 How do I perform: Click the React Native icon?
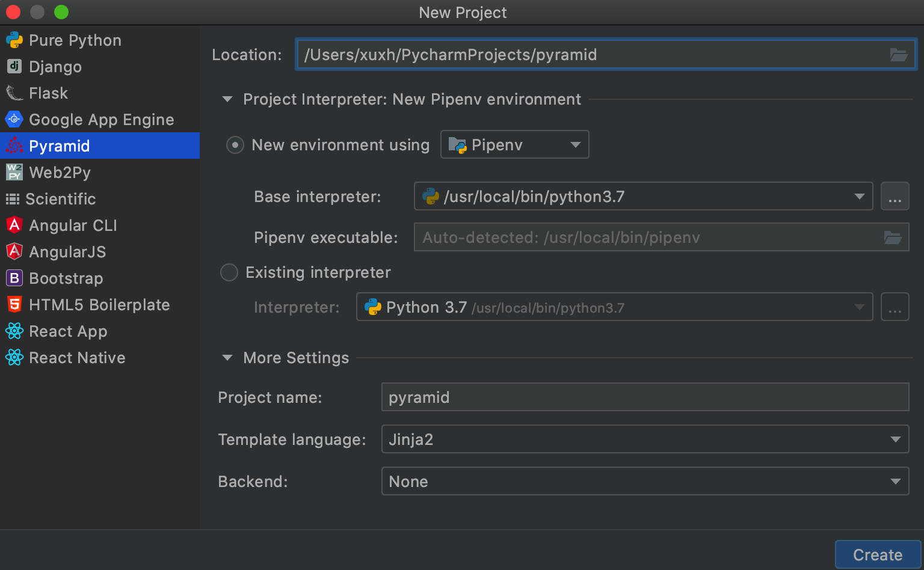pos(14,358)
